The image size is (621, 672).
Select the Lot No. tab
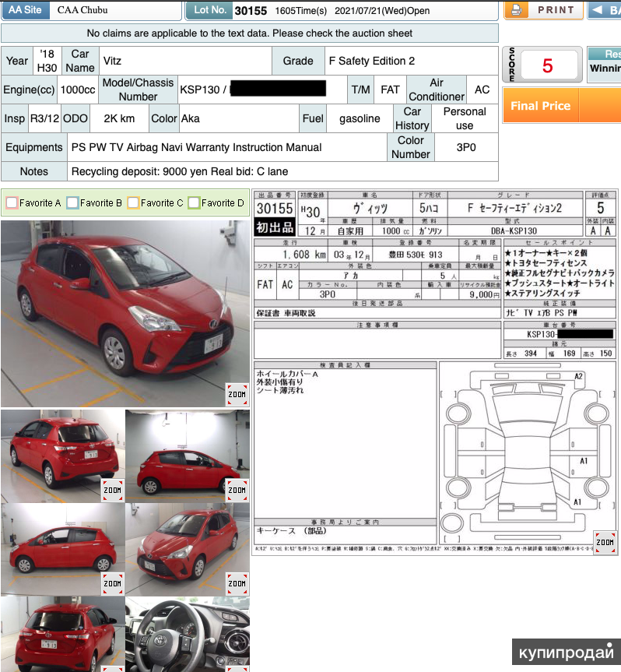tap(209, 10)
